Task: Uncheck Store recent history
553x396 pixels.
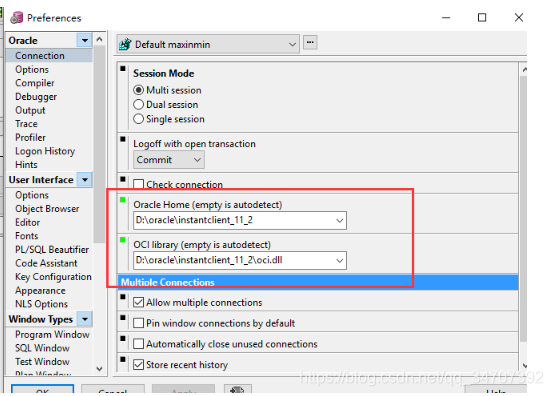Action: pyautogui.click(x=139, y=365)
